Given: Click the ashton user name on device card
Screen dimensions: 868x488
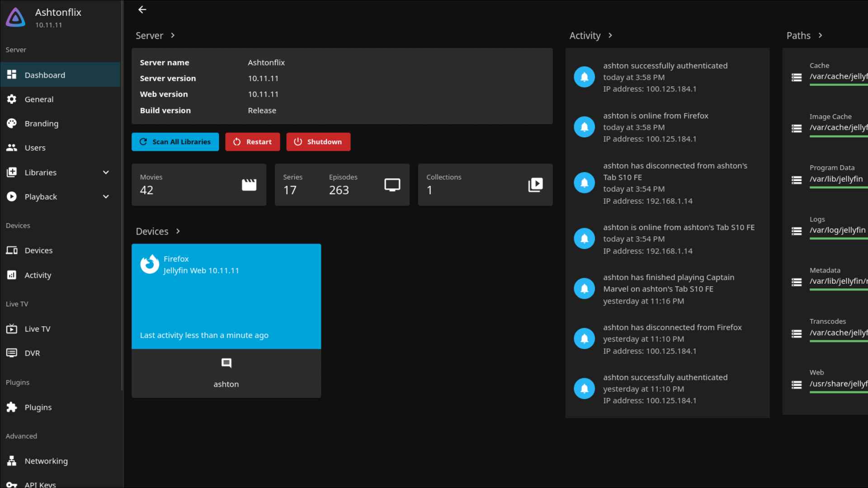Looking at the screenshot, I should pyautogui.click(x=226, y=384).
